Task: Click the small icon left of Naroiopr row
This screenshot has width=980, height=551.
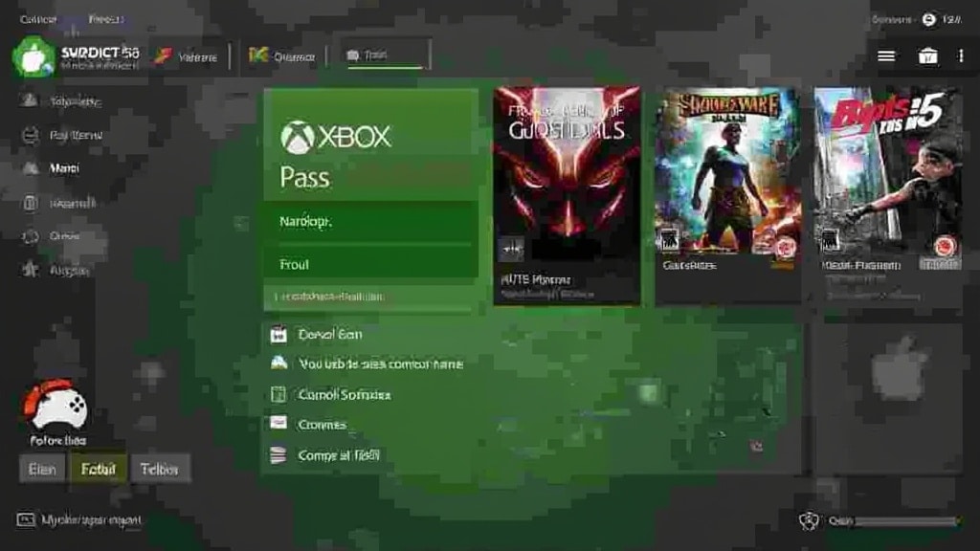Action: [x=241, y=223]
